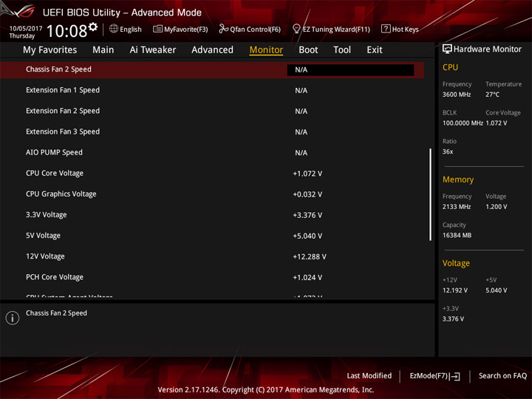Click the +0.032 V graphics voltage value

coord(307,194)
